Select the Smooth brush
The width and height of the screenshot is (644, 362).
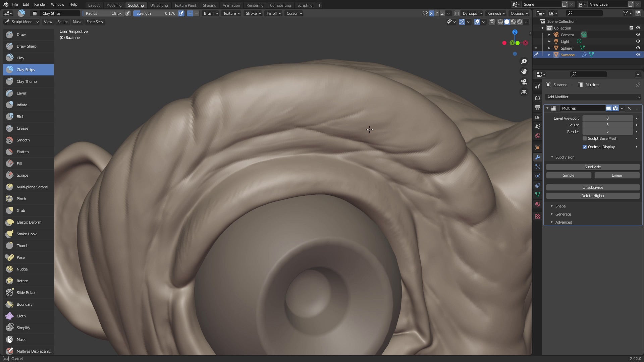pyautogui.click(x=28, y=140)
